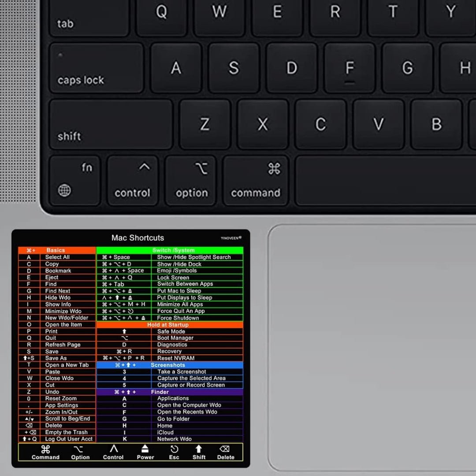This screenshot has height=476, width=476.
Task: Click the Esc icon in the sticker legend
Action: [174, 449]
